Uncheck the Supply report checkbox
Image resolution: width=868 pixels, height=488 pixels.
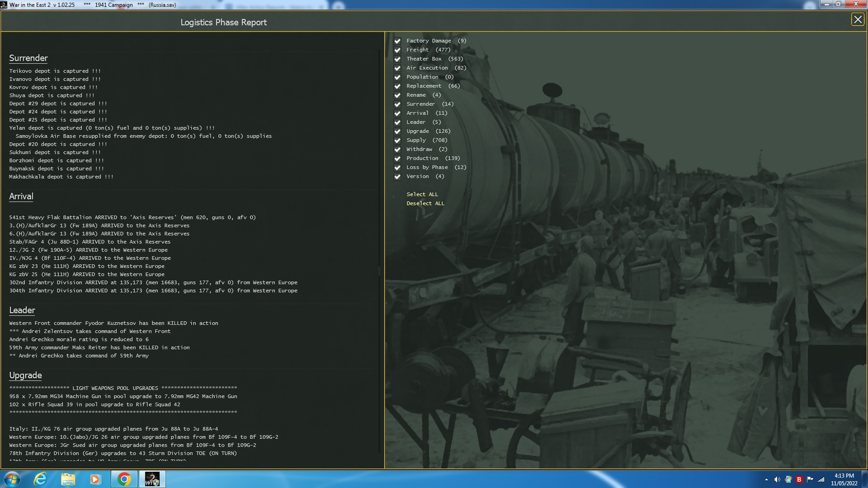click(x=397, y=141)
